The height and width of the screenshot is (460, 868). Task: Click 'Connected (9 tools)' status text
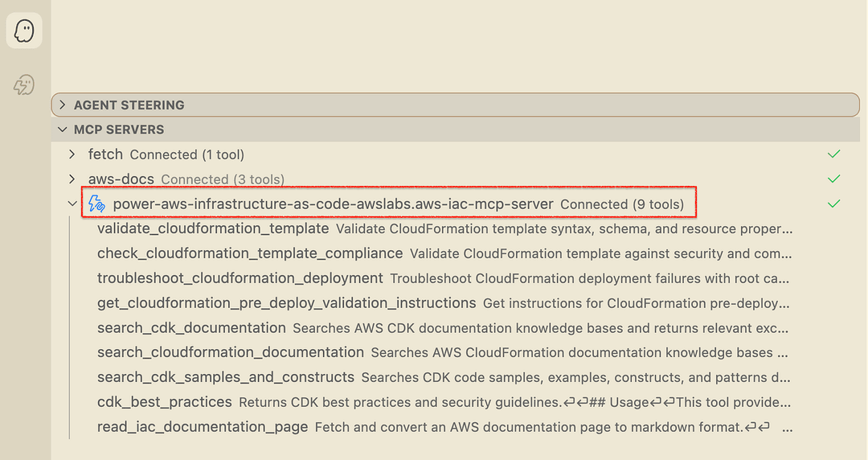tap(622, 204)
